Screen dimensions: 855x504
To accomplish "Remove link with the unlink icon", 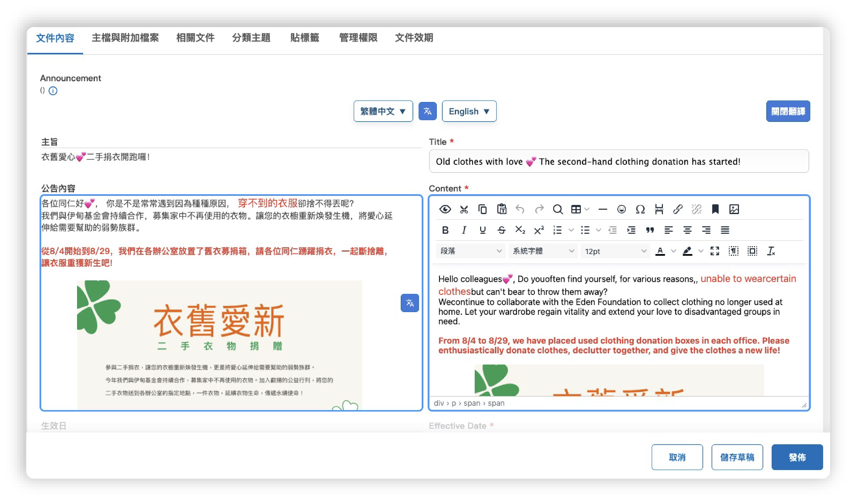I will (696, 209).
